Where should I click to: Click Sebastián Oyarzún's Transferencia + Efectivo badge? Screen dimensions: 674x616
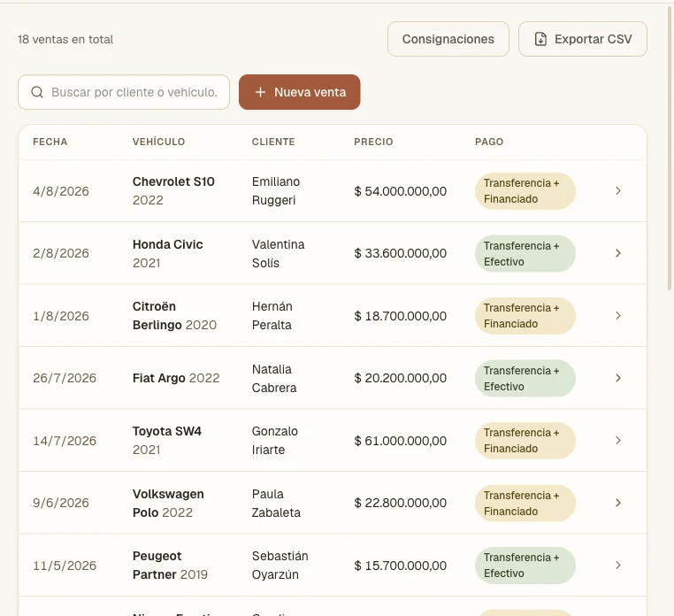pyautogui.click(x=525, y=566)
